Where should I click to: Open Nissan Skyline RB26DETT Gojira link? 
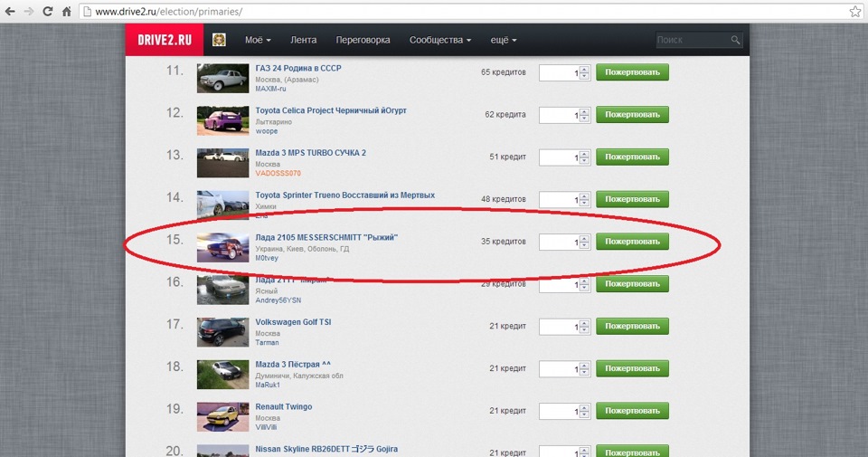click(x=326, y=449)
